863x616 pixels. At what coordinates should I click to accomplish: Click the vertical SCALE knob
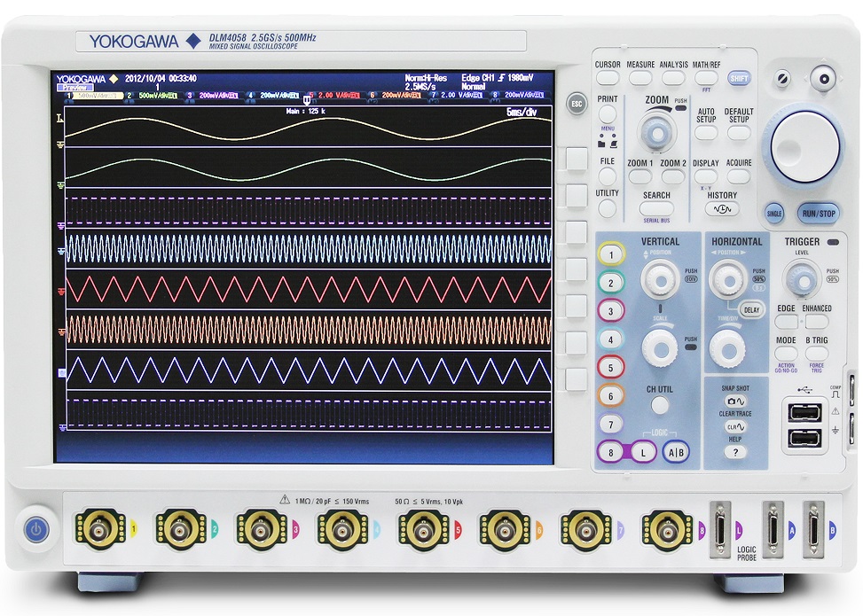click(x=660, y=348)
